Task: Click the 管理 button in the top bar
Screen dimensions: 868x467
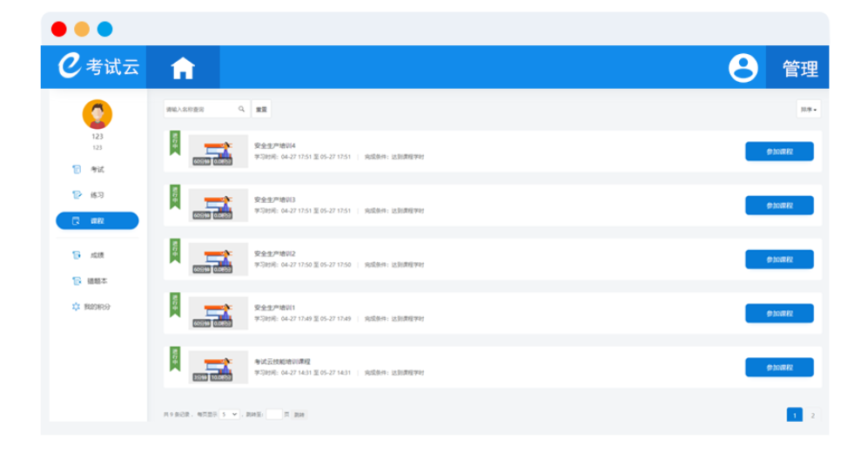Action: (799, 69)
